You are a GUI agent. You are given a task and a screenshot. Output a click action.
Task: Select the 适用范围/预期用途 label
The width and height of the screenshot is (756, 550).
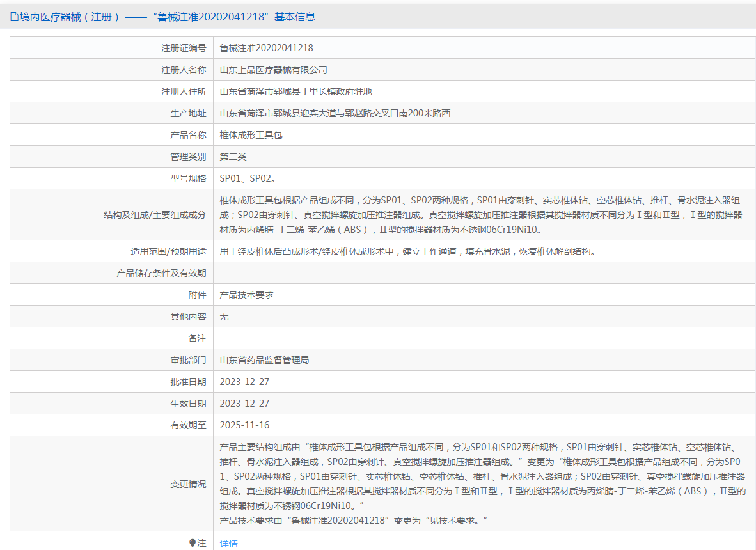[168, 251]
